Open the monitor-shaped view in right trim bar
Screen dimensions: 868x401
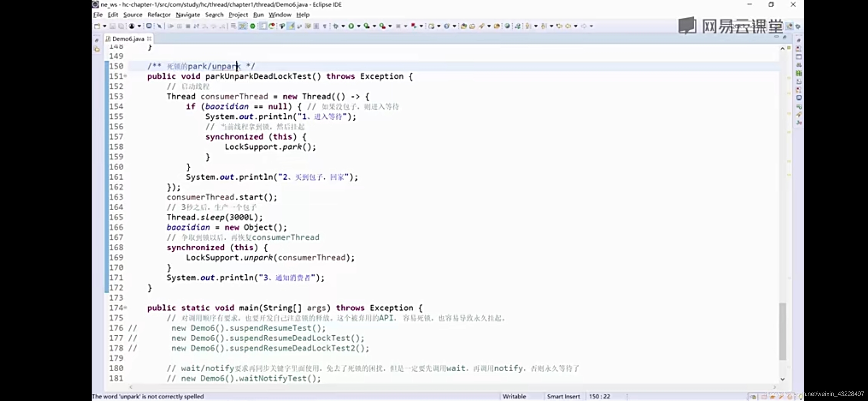799,98
